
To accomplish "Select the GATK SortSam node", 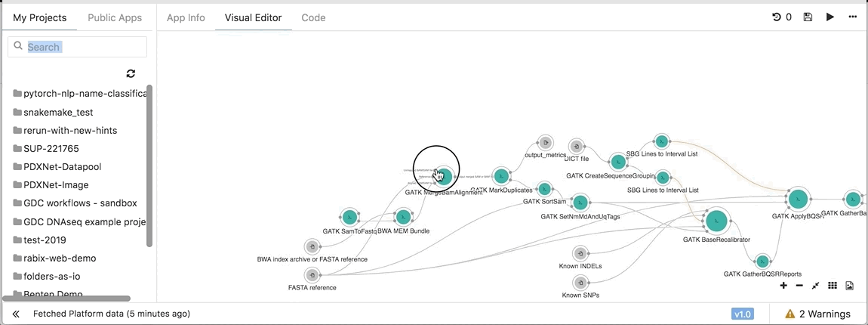I will 545,189.
